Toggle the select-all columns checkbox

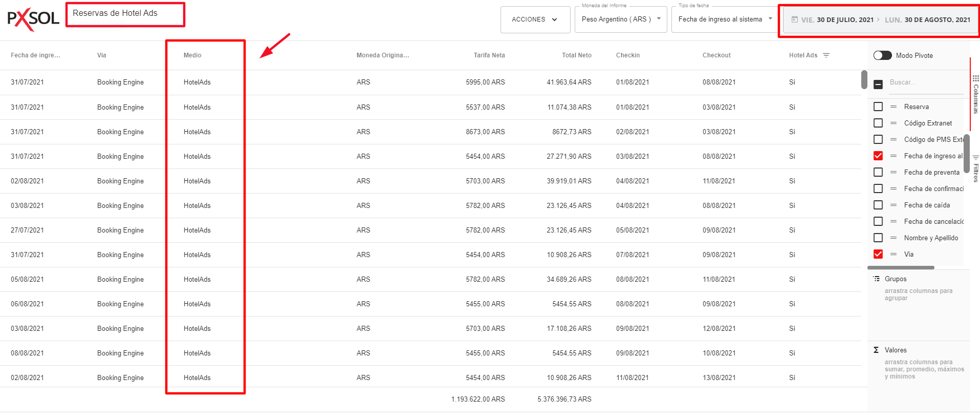coord(878,84)
